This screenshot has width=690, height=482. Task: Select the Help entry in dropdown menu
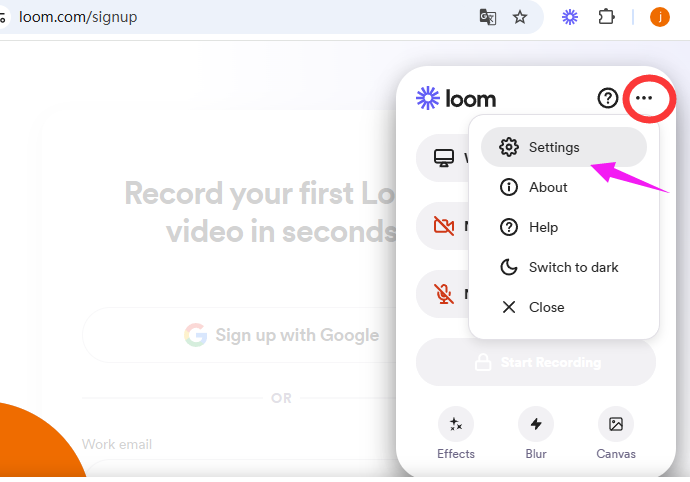click(x=543, y=227)
